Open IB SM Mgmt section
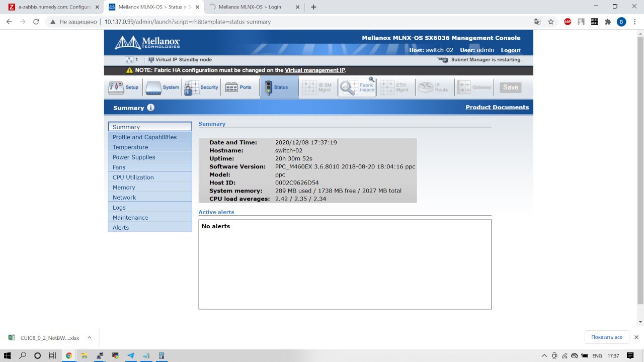 317,87
